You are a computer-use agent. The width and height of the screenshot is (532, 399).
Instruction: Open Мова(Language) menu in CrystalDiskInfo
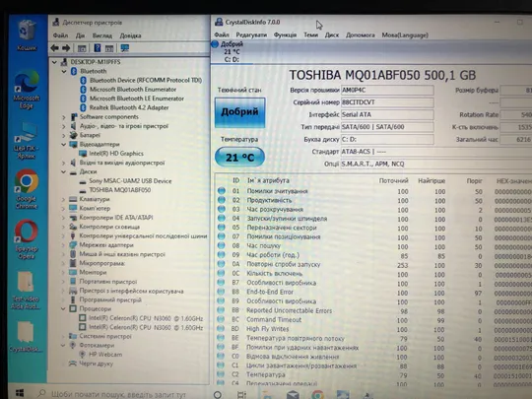click(x=405, y=34)
